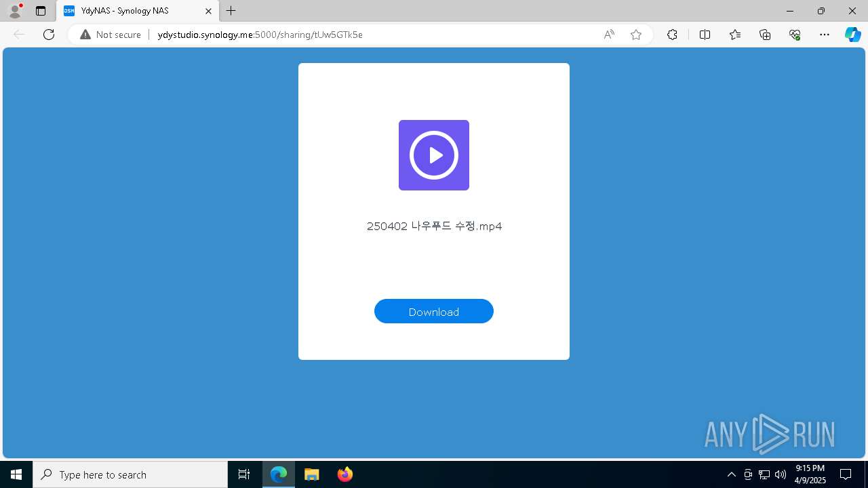The image size is (868, 488).
Task: Open Task View on the taskbar
Action: [x=244, y=474]
